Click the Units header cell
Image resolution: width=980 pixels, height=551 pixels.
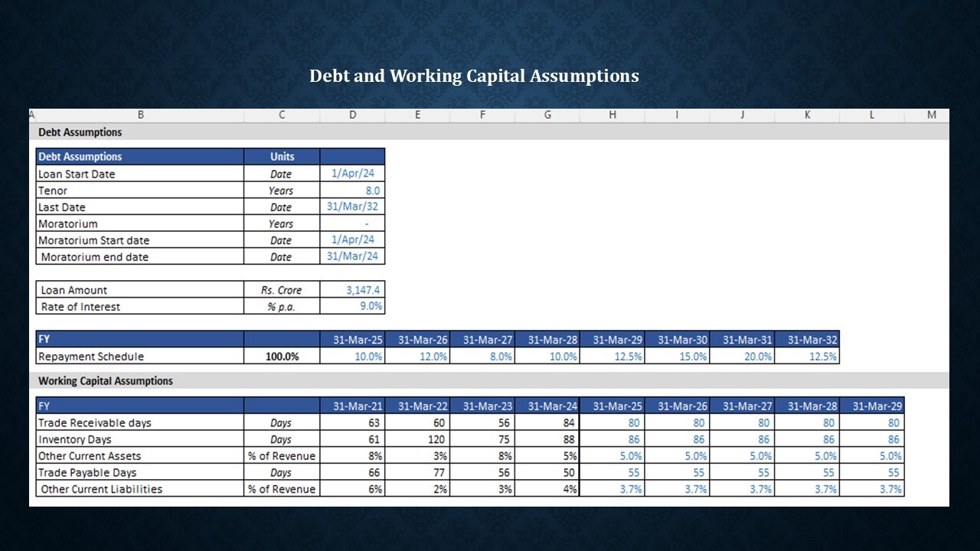click(x=282, y=156)
